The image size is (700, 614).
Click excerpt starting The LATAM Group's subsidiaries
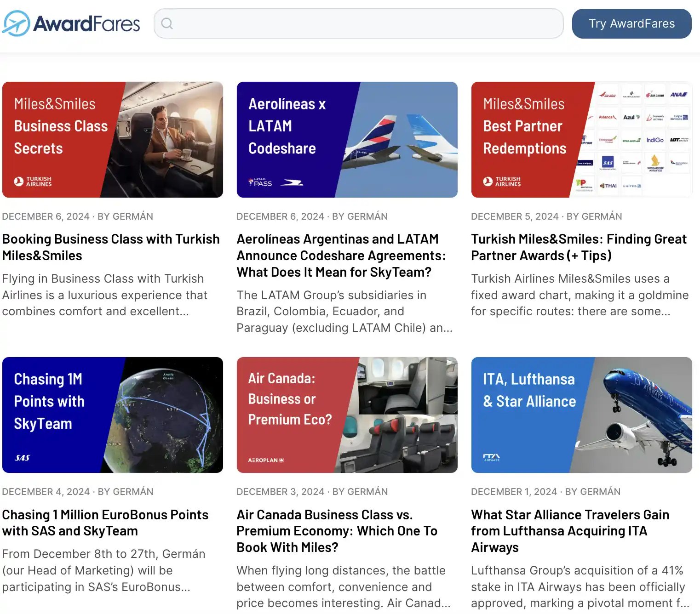click(x=345, y=312)
